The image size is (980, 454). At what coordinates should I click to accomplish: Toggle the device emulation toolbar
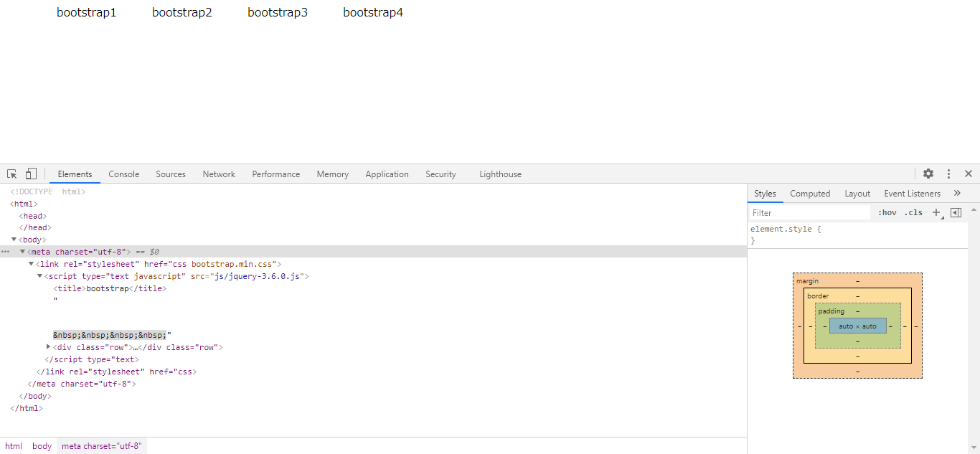pyautogui.click(x=29, y=174)
